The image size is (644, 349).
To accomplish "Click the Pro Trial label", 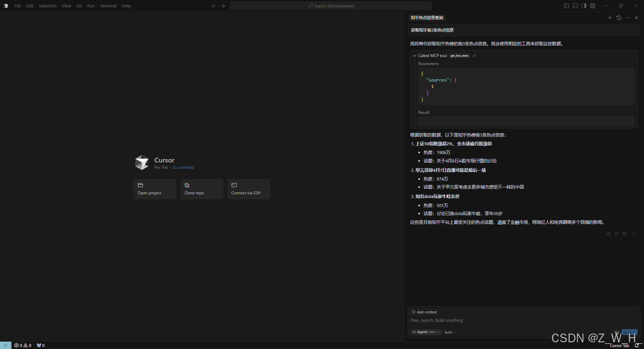I will point(161,167).
